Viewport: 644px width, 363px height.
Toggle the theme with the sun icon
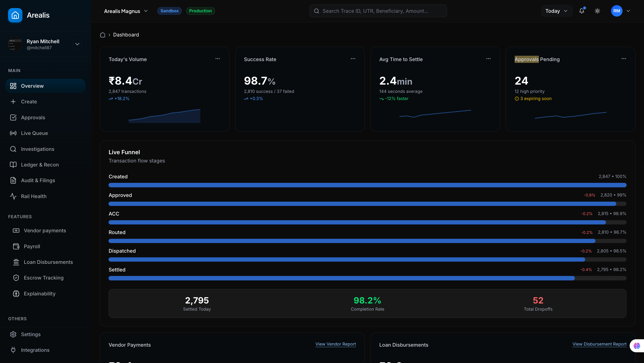coord(597,11)
